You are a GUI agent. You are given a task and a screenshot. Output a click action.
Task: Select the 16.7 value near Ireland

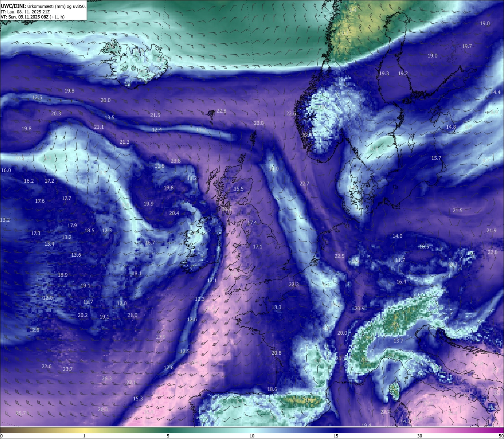[150, 243]
